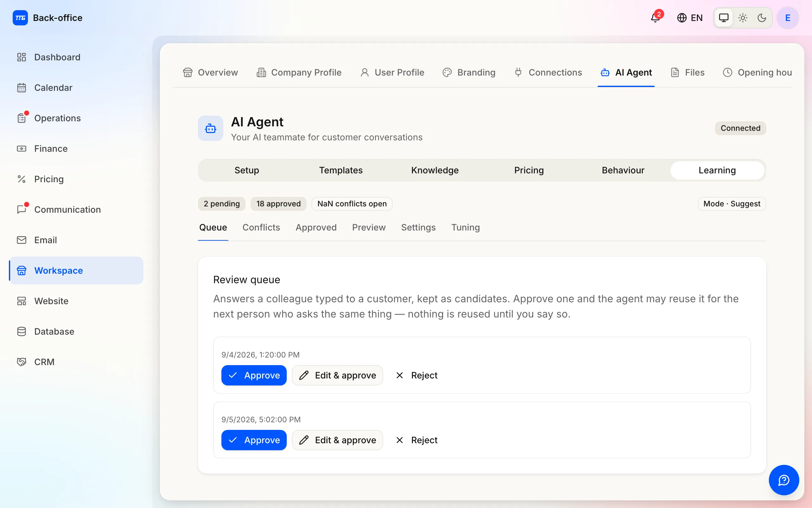Click the Calendar sidebar icon
812x508 pixels.
coord(22,88)
